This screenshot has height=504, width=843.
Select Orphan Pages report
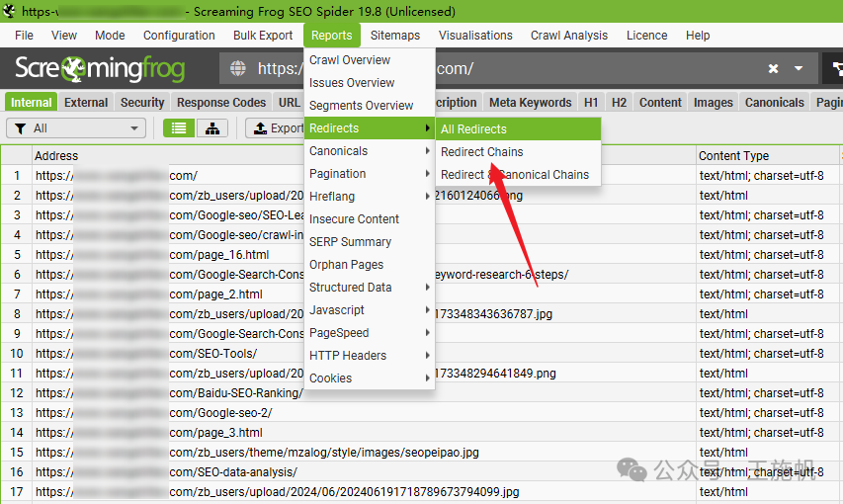coord(370,265)
